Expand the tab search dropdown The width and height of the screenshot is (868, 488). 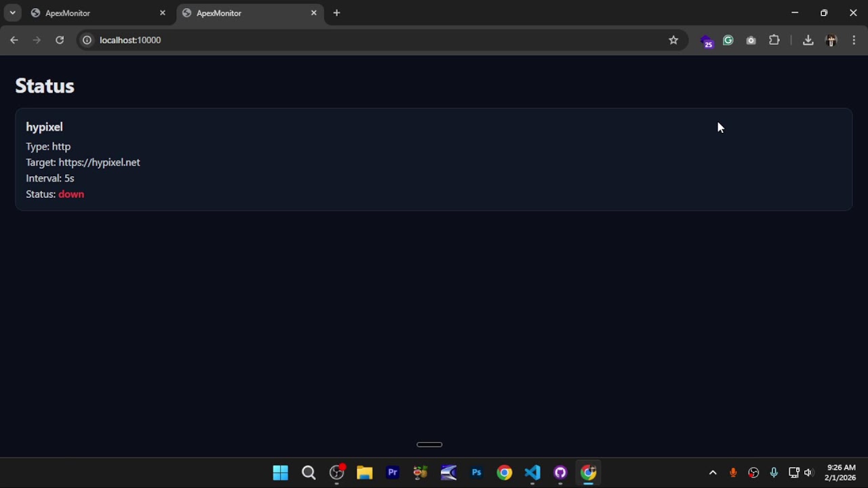point(12,13)
